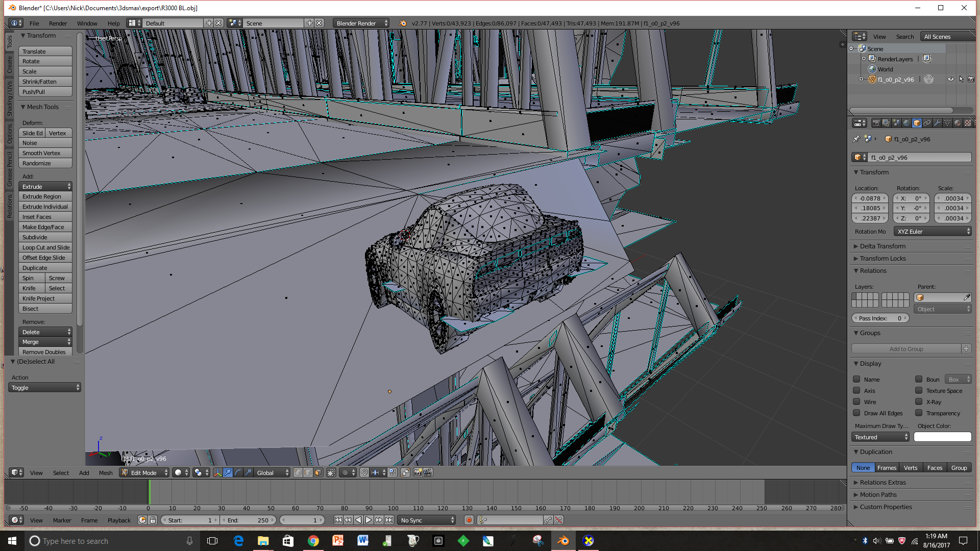
Task: Open the Render camera properties tab
Action: 876,123
